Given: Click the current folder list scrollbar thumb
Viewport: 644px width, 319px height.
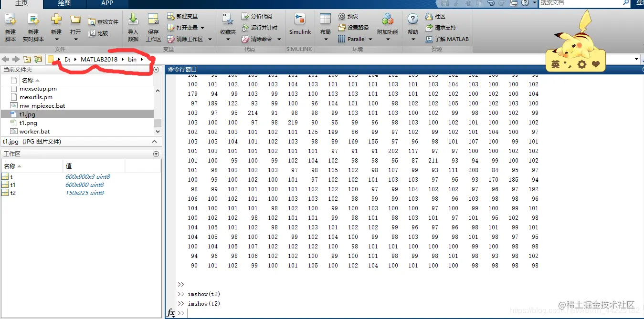Looking at the screenshot, I should click(x=158, y=123).
